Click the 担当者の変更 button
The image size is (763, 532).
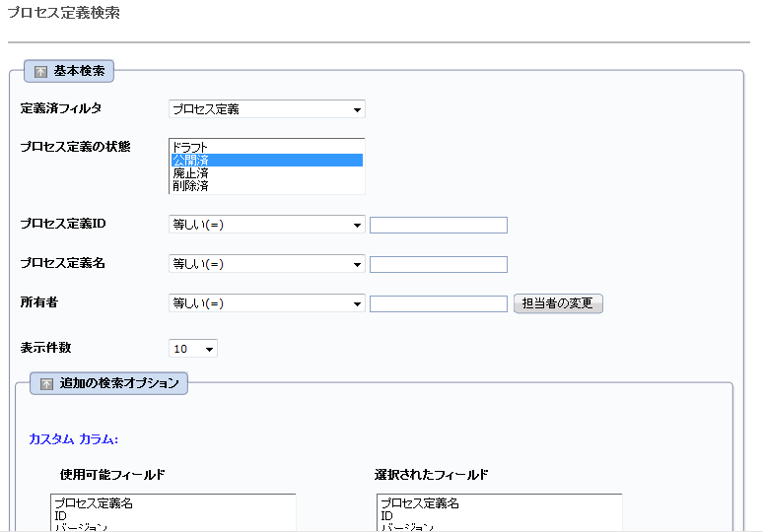(x=558, y=303)
